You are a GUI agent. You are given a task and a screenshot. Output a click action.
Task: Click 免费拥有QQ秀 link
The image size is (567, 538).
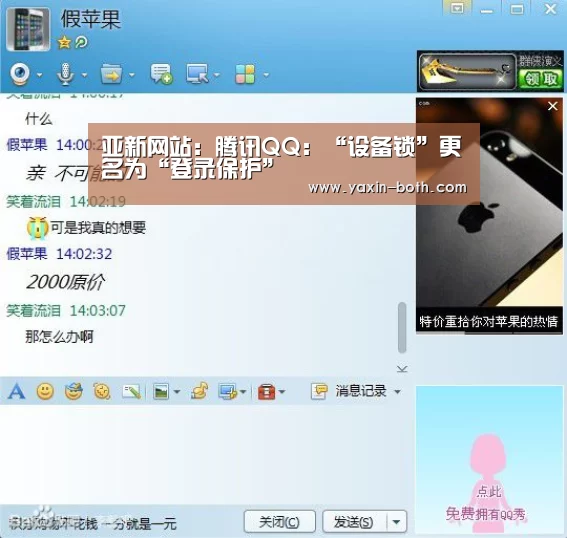486,514
